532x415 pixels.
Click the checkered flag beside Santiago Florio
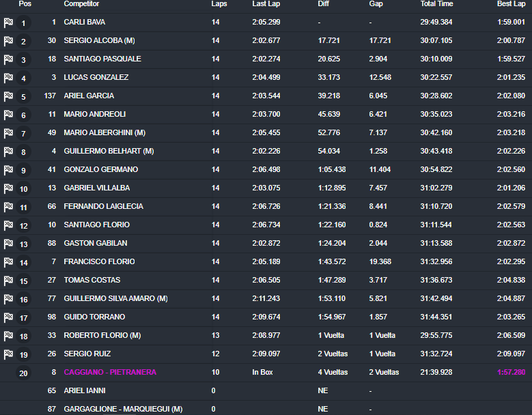(8, 225)
